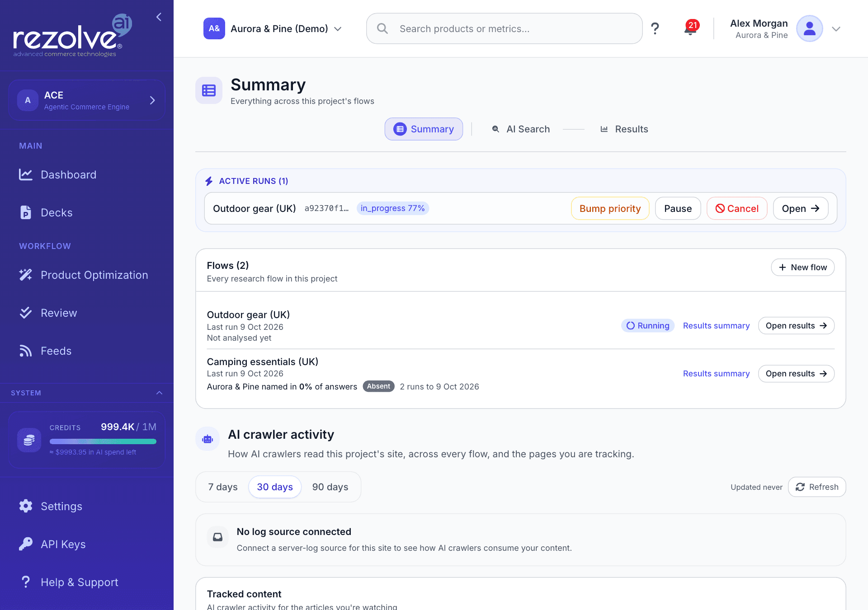Viewport: 868px width, 610px height.
Task: Open the help question mark icon
Action: [655, 28]
